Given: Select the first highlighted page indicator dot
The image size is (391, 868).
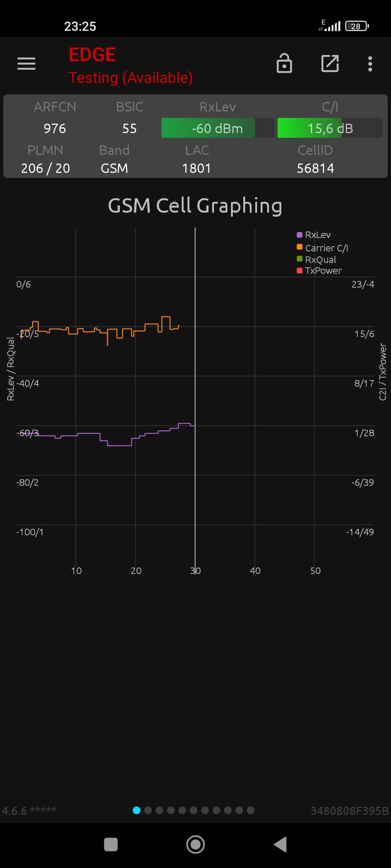Looking at the screenshot, I should [x=136, y=810].
